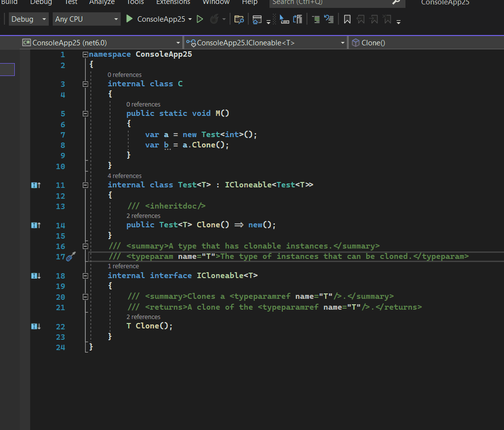The height and width of the screenshot is (430, 504).
Task: Click the ICloneable interface icon in navigation bar
Action: 191,43
